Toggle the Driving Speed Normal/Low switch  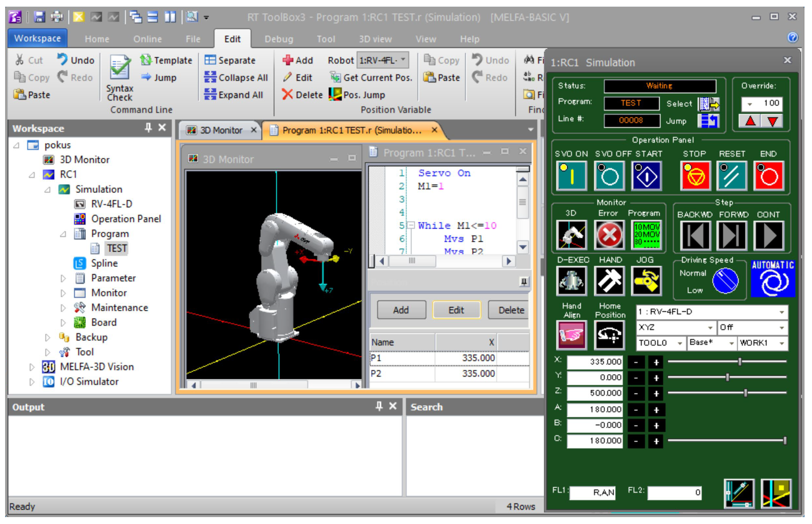pos(725,281)
